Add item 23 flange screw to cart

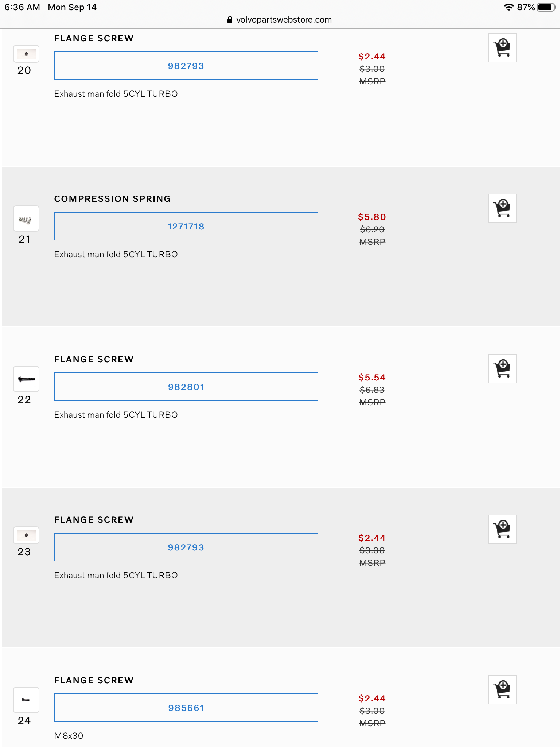point(502,529)
